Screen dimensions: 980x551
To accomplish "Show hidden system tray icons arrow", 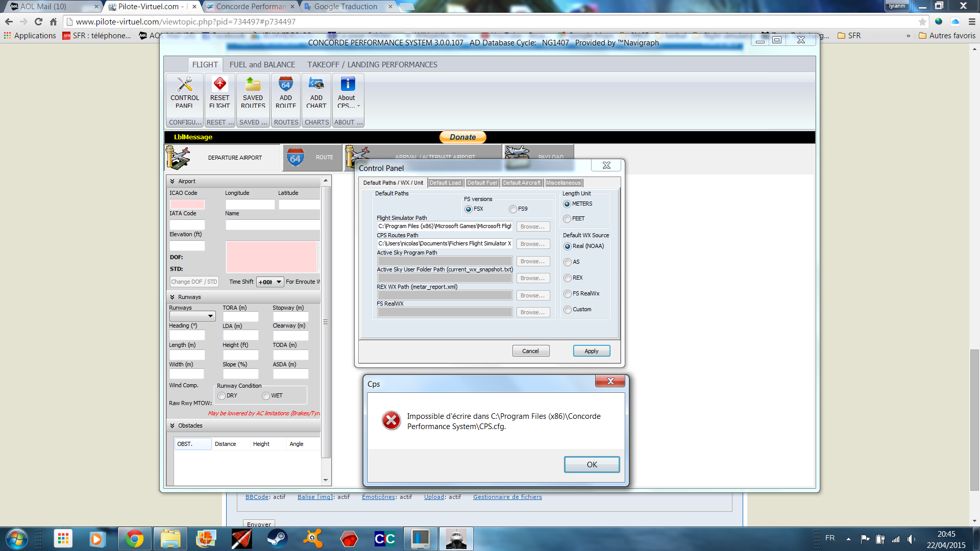I will click(848, 539).
